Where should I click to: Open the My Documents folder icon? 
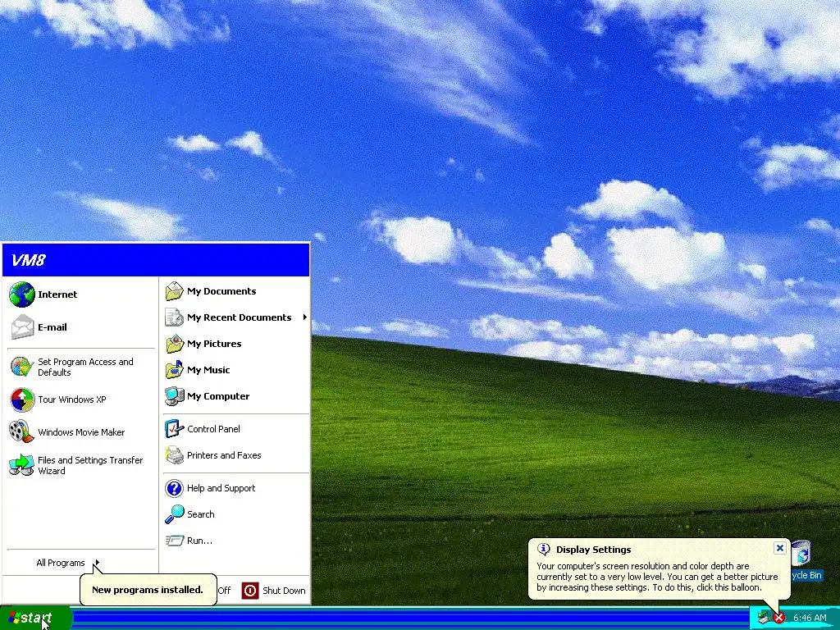point(175,291)
